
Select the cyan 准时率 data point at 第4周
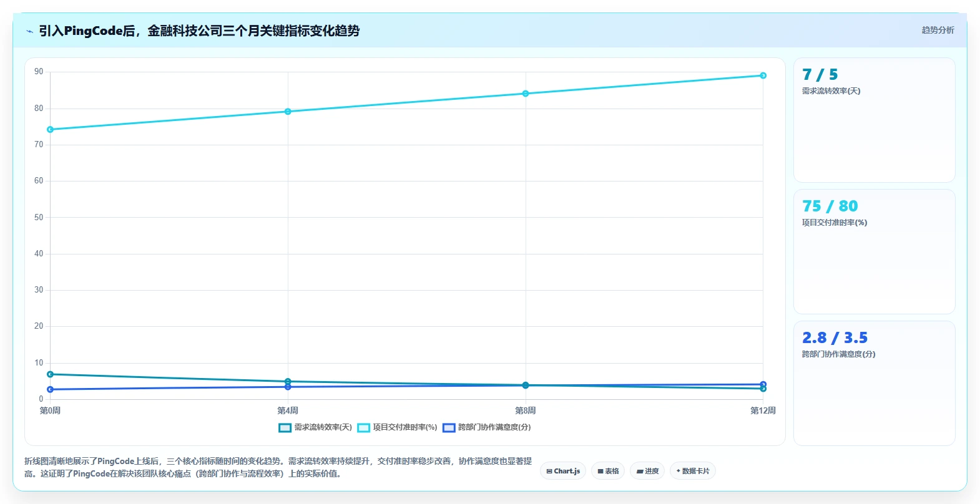click(288, 112)
